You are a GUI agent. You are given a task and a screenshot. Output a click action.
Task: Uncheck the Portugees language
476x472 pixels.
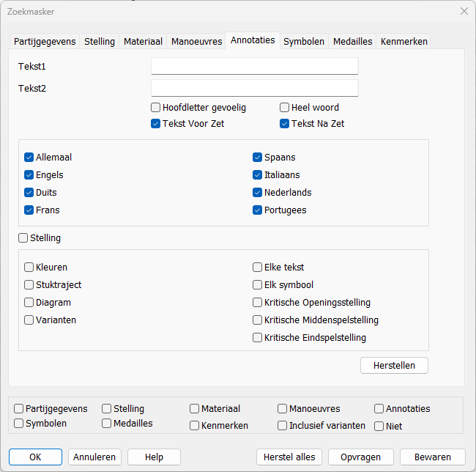[x=258, y=210]
